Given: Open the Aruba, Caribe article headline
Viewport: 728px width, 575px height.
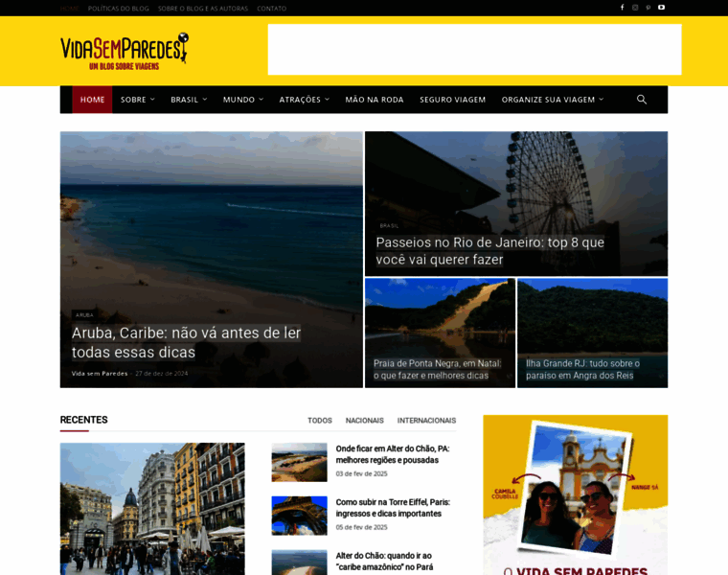Looking at the screenshot, I should pos(186,342).
